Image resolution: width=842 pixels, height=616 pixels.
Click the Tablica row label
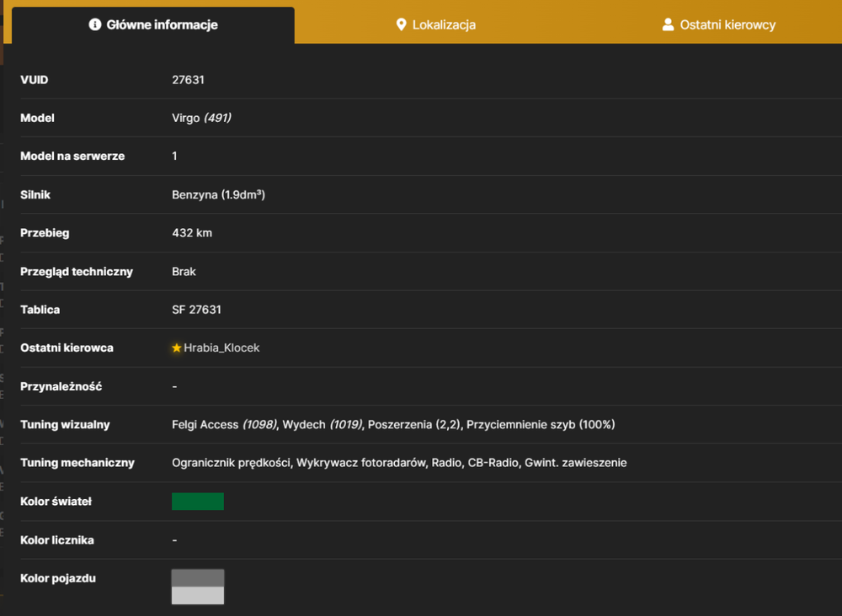point(40,310)
